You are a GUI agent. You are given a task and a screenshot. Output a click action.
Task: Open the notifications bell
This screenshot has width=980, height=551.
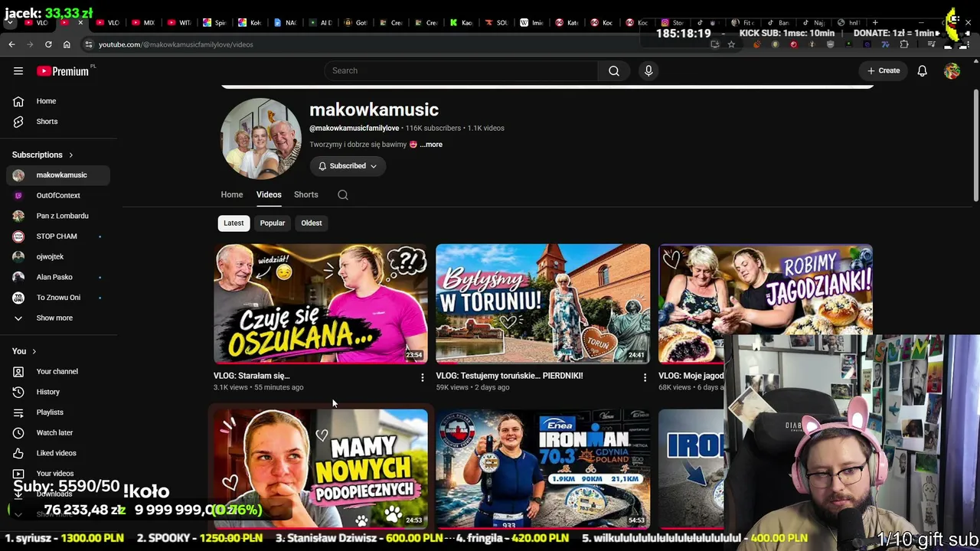(x=923, y=70)
